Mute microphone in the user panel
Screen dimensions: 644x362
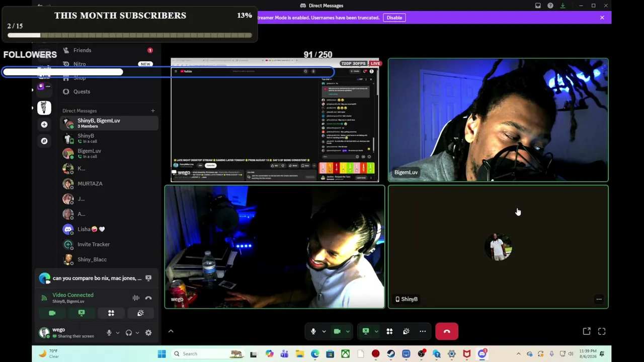coord(109,333)
